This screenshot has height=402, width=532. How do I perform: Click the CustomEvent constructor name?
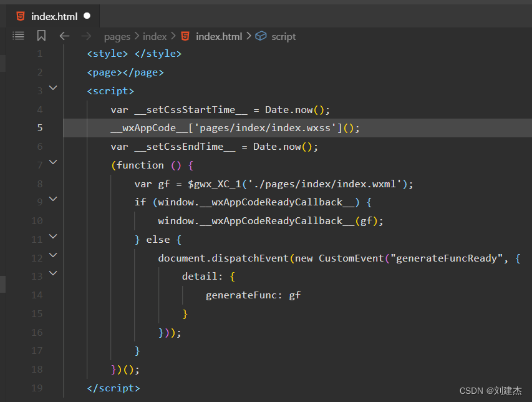pos(351,258)
